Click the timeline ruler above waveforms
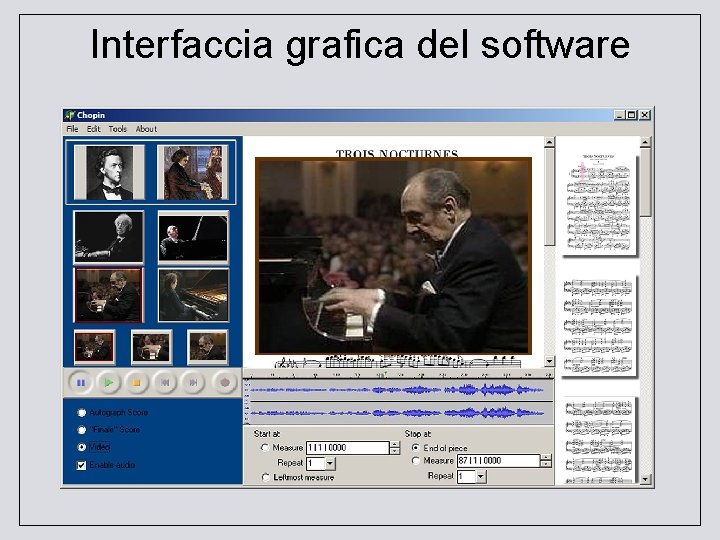Image resolution: width=720 pixels, height=540 pixels. coord(398,374)
